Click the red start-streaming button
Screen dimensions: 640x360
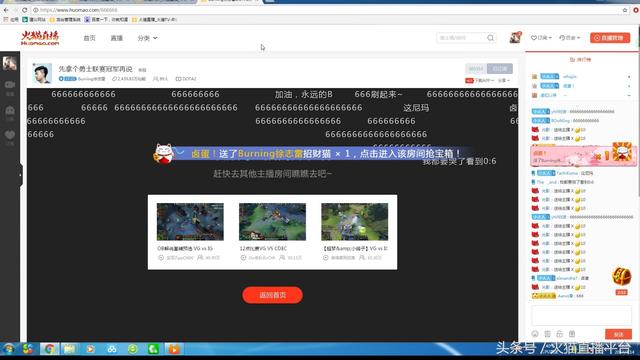pyautogui.click(x=610, y=38)
